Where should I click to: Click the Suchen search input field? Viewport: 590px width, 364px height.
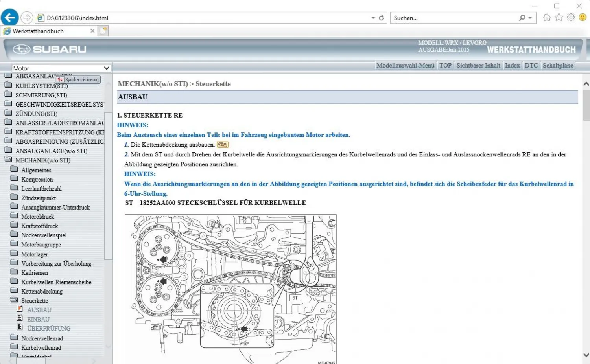pos(454,18)
